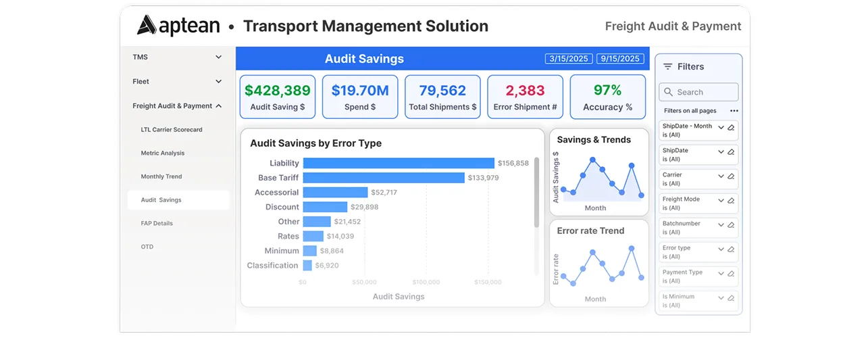Click the 'Freight Audit & Payment' header title
Image resolution: width=868 pixels, height=338 pixels.
click(673, 26)
